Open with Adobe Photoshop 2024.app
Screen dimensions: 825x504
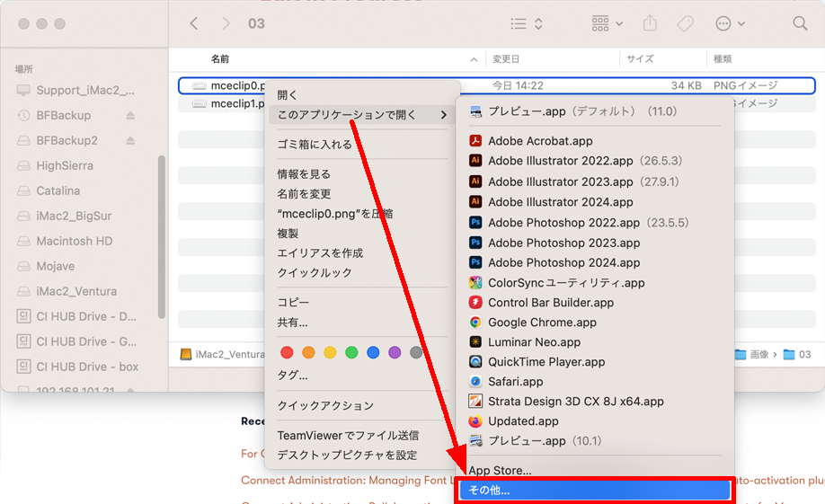[x=554, y=262]
